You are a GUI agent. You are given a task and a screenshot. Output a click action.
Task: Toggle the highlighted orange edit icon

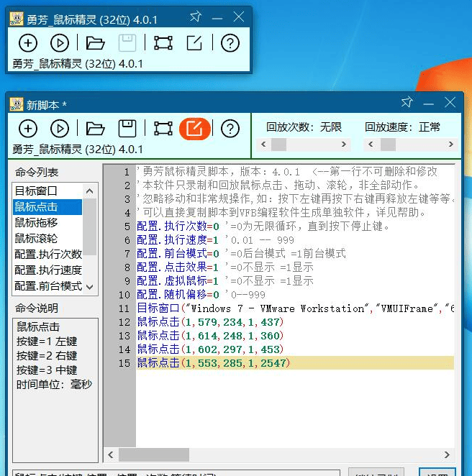pyautogui.click(x=194, y=129)
